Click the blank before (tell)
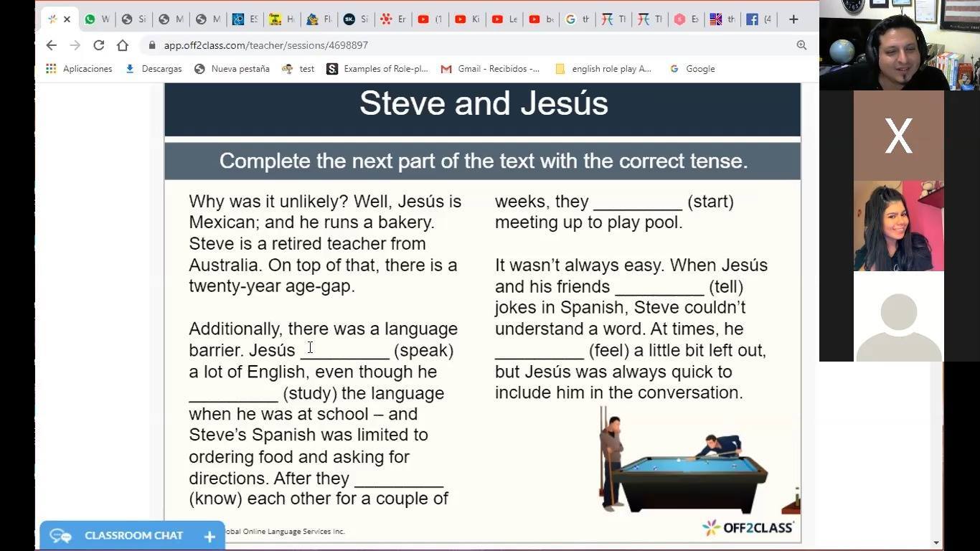The width and height of the screenshot is (980, 551). click(660, 287)
